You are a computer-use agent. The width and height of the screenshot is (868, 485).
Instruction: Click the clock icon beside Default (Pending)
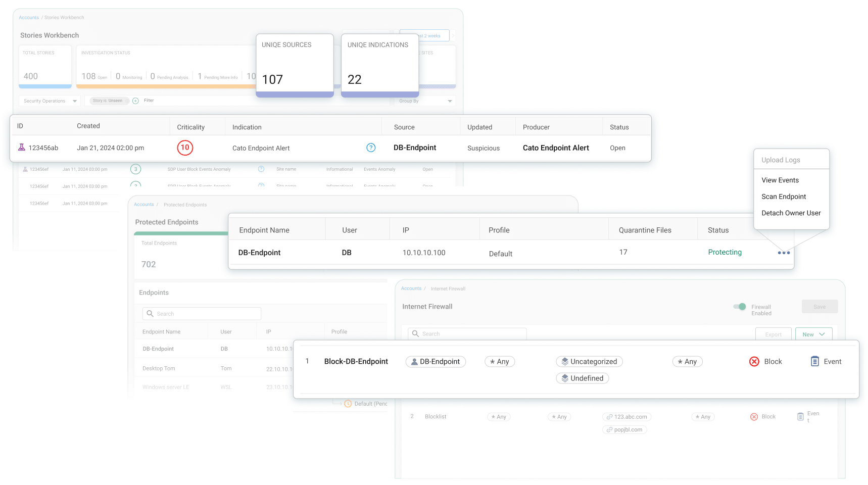coord(348,404)
